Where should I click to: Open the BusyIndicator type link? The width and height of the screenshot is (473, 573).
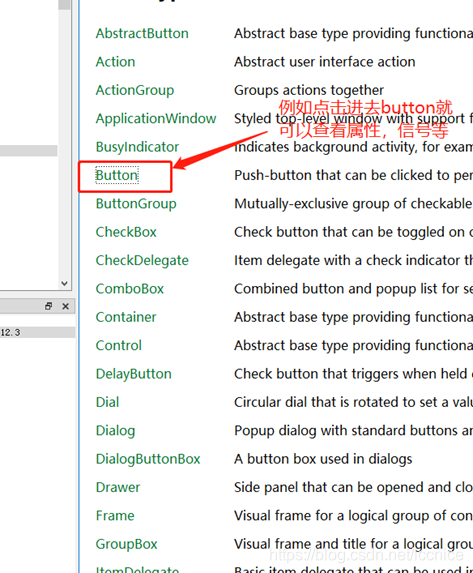tap(137, 147)
